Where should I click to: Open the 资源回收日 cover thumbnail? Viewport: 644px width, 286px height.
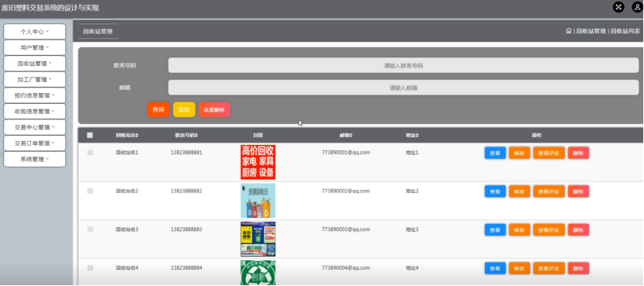258,201
